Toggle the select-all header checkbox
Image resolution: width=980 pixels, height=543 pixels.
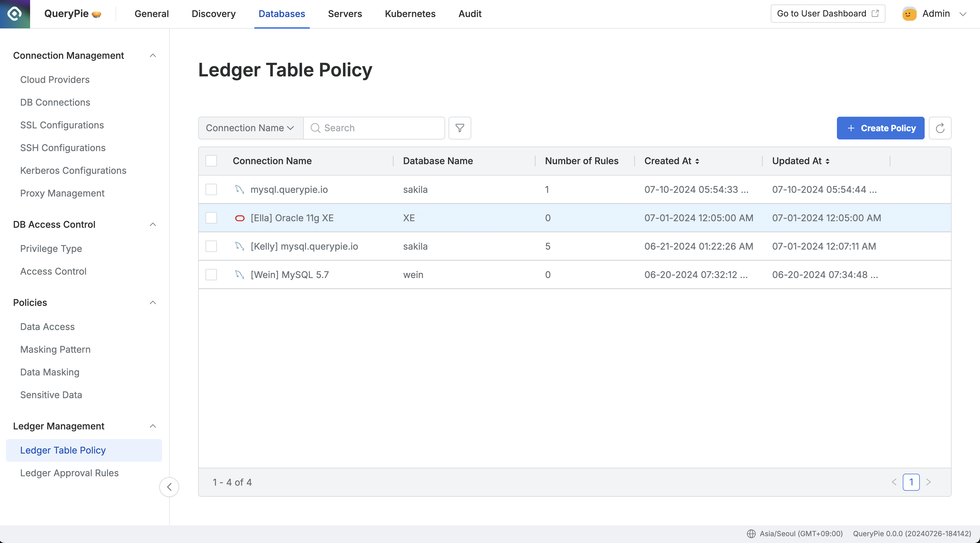point(211,161)
